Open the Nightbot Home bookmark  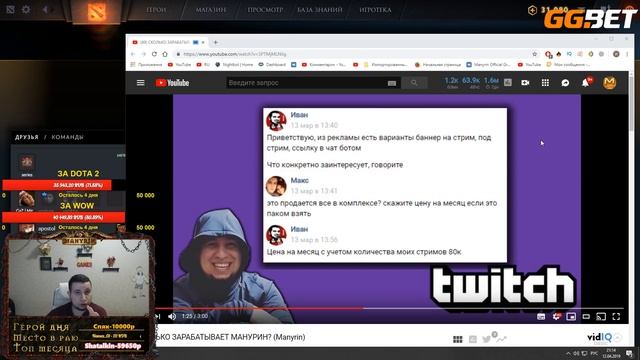234,64
